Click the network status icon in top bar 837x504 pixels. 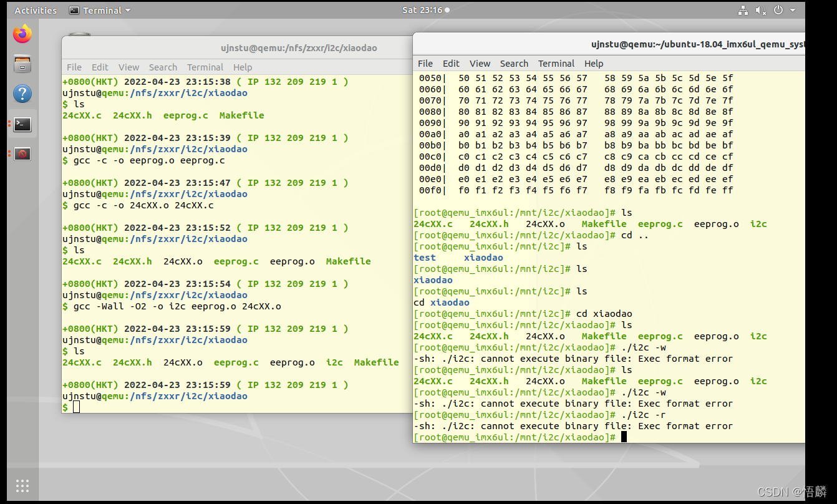pyautogui.click(x=743, y=10)
